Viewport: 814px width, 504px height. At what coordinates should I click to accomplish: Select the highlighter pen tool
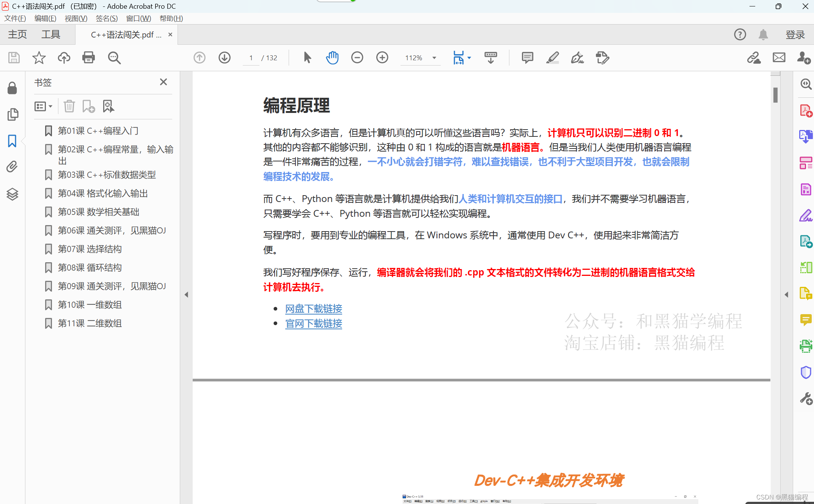pyautogui.click(x=552, y=58)
